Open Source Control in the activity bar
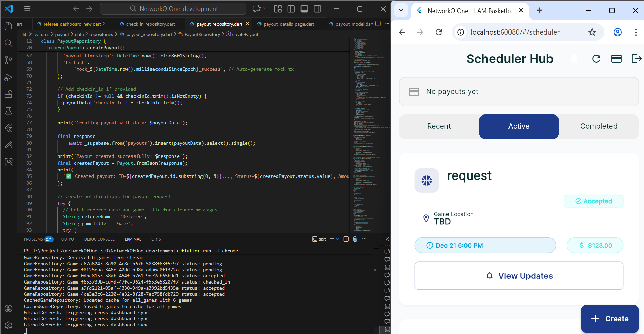The height and width of the screenshot is (334, 644). (8, 60)
